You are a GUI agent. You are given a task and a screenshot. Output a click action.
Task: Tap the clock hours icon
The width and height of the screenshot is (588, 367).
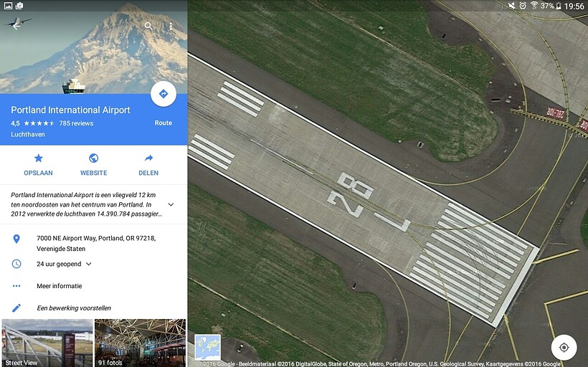tap(16, 264)
